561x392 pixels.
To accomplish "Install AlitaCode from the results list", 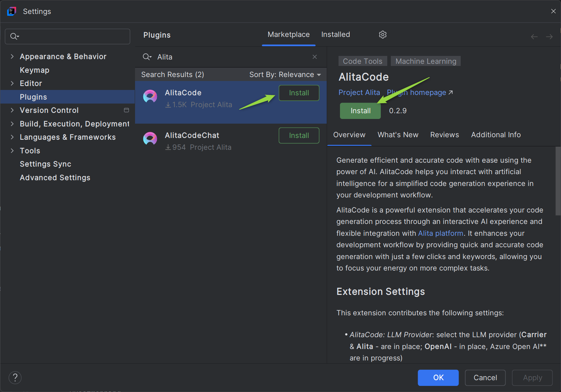I will 299,93.
